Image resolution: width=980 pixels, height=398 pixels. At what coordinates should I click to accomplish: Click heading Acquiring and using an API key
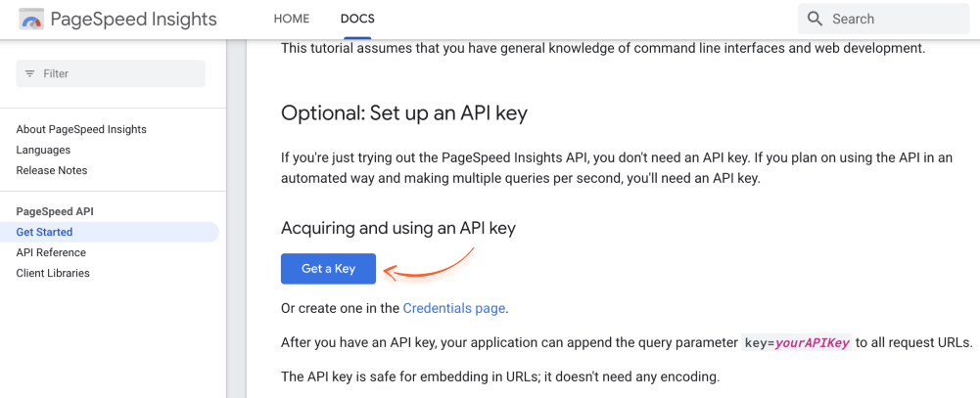click(x=398, y=228)
